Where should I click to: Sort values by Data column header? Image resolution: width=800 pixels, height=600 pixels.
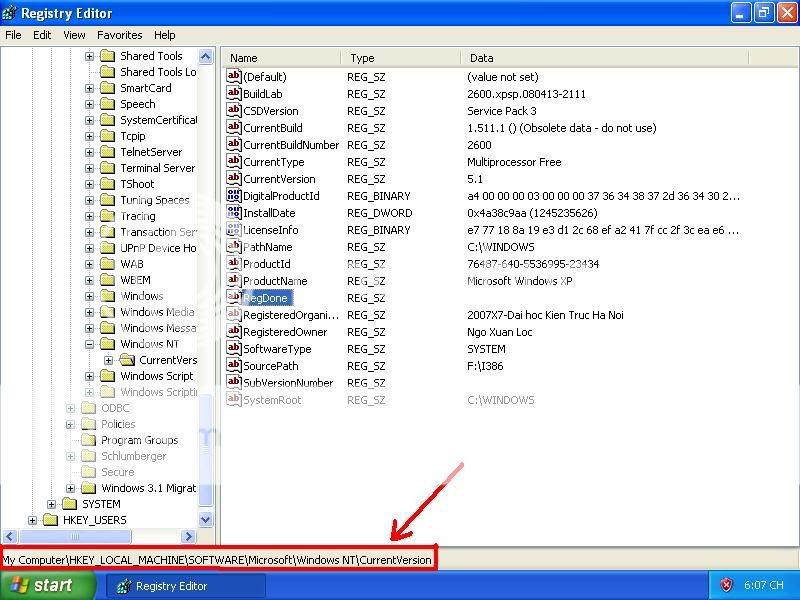pyautogui.click(x=605, y=58)
